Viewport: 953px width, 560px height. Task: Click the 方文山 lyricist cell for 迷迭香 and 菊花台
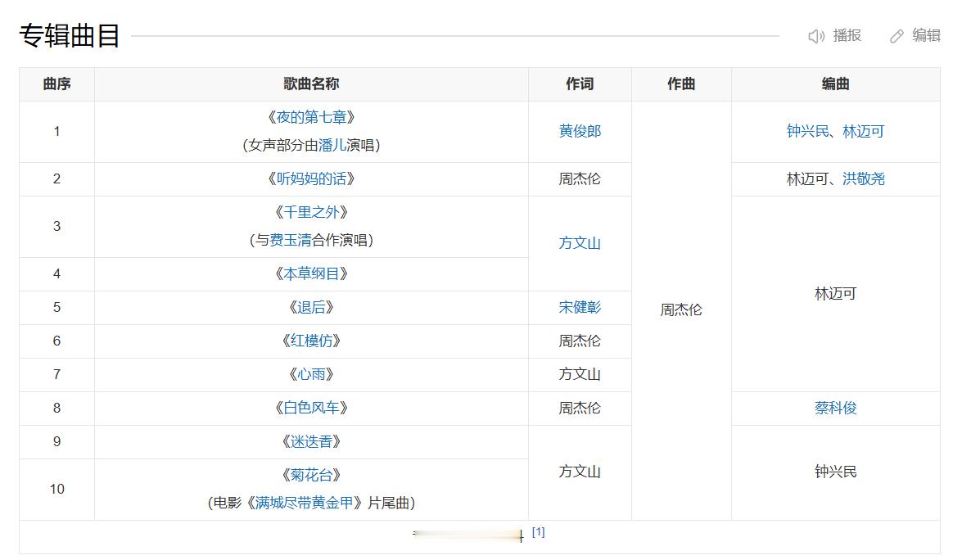pyautogui.click(x=580, y=472)
